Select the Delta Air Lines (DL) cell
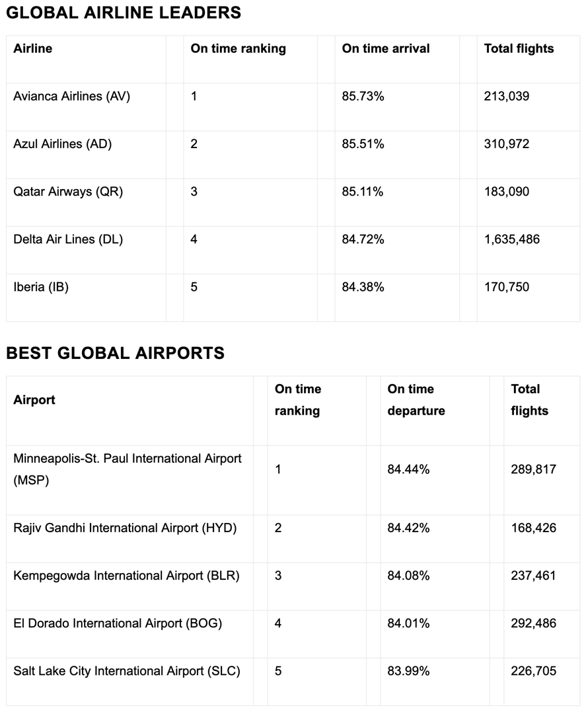The image size is (588, 712). 68,239
